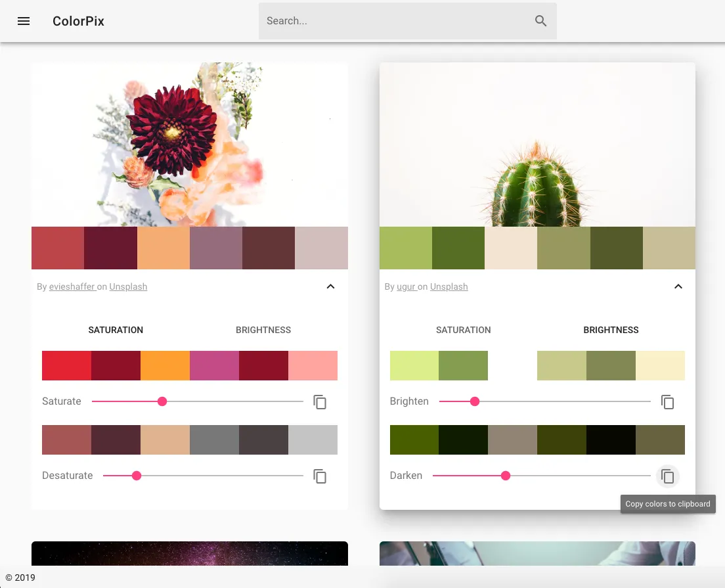Open evieshaffer's photographer profile link
Image resolution: width=725 pixels, height=588 pixels.
72,287
